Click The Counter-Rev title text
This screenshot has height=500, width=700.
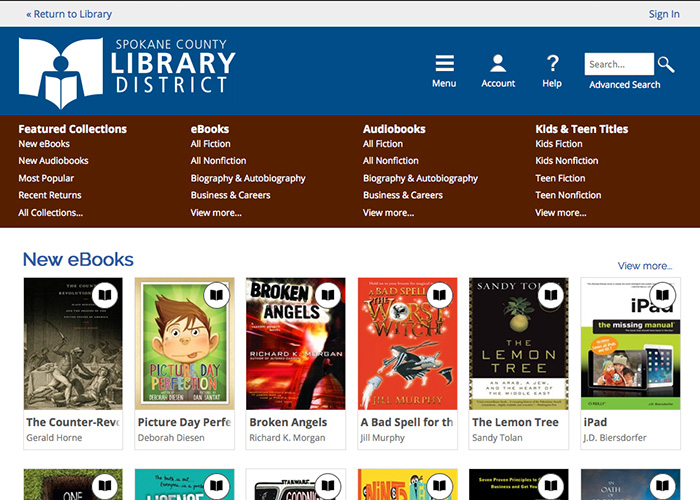[73, 422]
